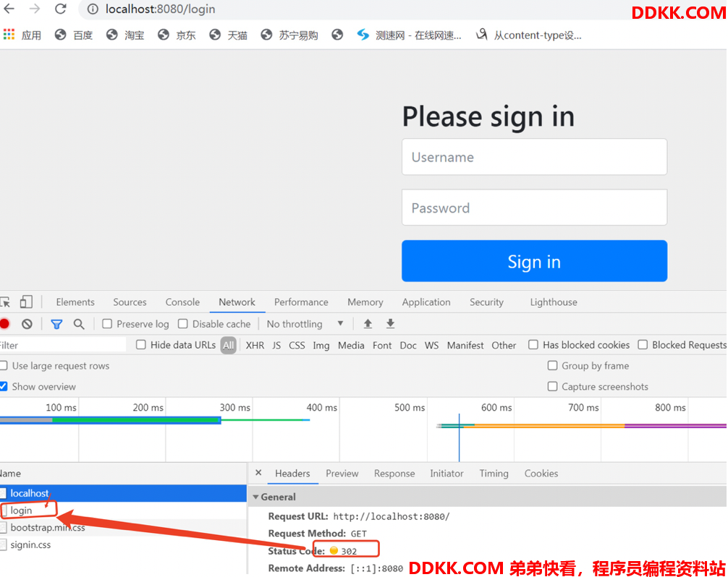Open the 测速网 bookmark
Image resolution: width=728 pixels, height=577 pixels.
tap(409, 35)
